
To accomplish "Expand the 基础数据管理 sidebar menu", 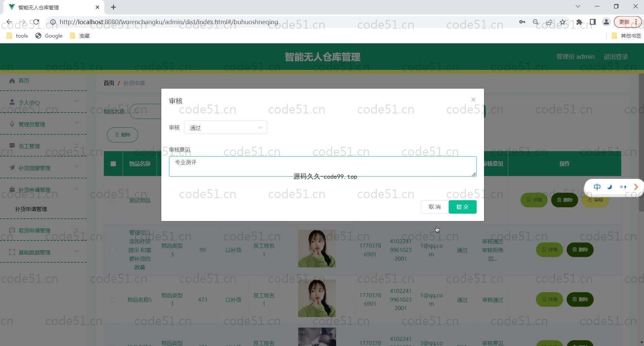I will click(x=44, y=252).
